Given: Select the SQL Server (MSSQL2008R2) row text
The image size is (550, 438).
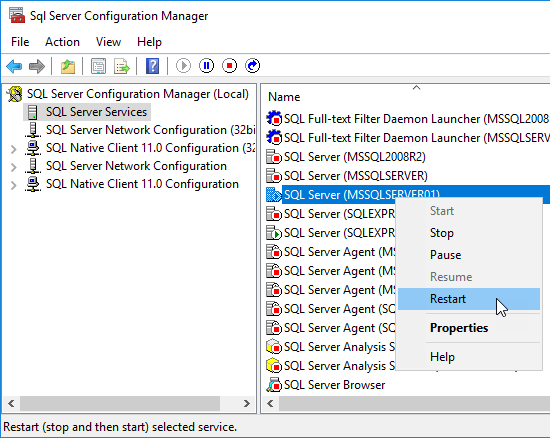Looking at the screenshot, I should click(355, 157).
